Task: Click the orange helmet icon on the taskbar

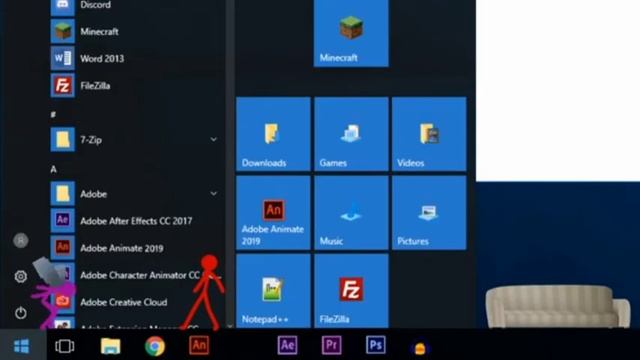Action: pos(420,348)
